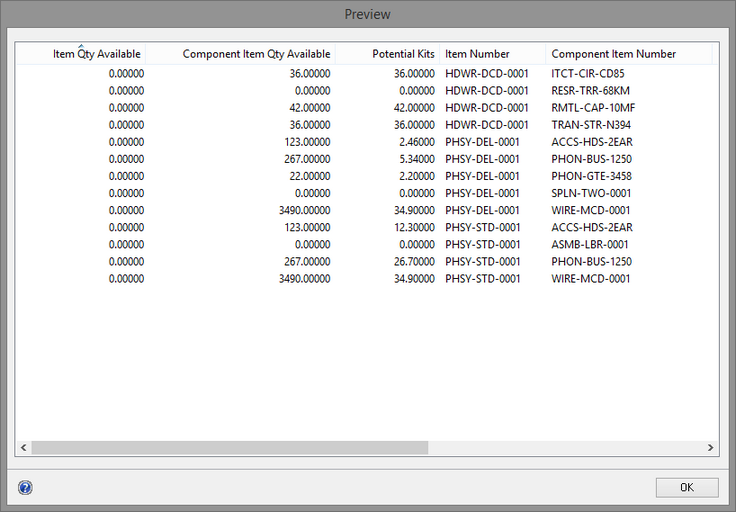Screen dimensions: 736x512
Task: Click PHSY-DEL-0001 in the SPLN-TWO-0001 row
Action: 482,193
